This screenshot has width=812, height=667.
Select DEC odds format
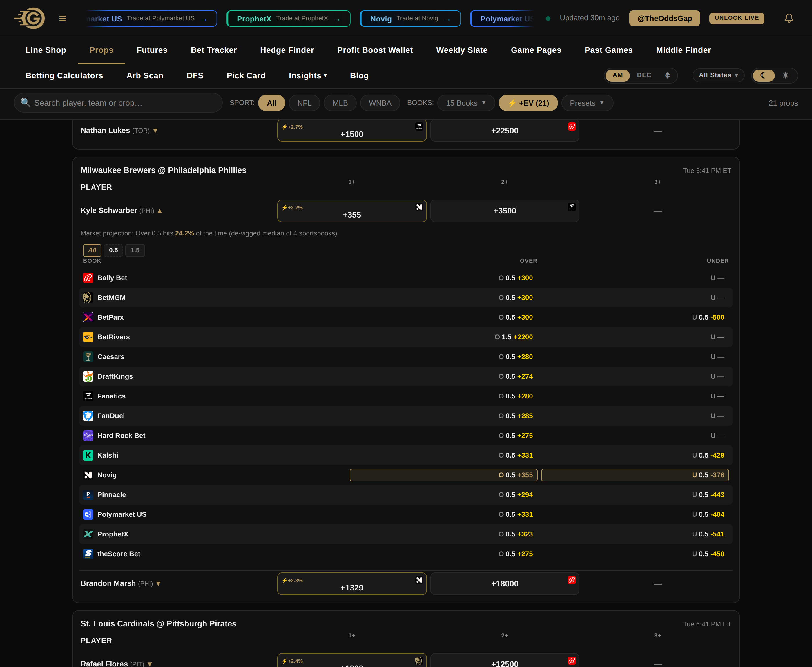(644, 75)
